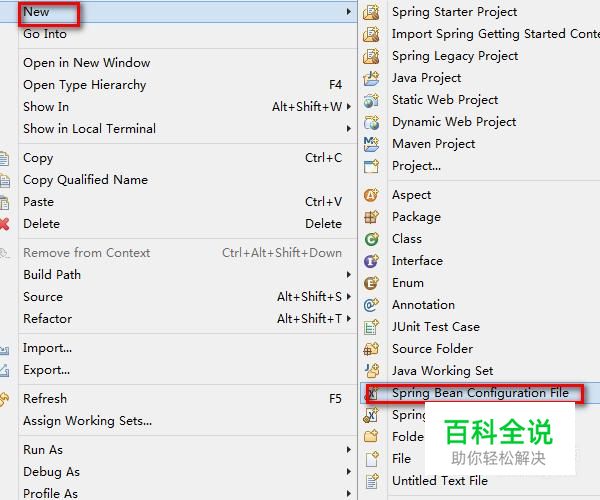This screenshot has height=500, width=600.
Task: Click the Annotation @ icon
Action: point(371,305)
